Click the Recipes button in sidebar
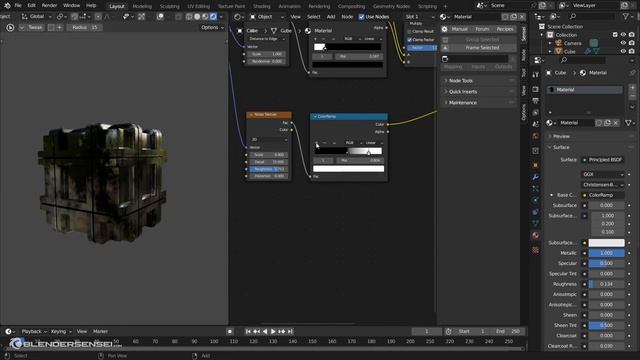This screenshot has height=360, width=640. [x=505, y=29]
